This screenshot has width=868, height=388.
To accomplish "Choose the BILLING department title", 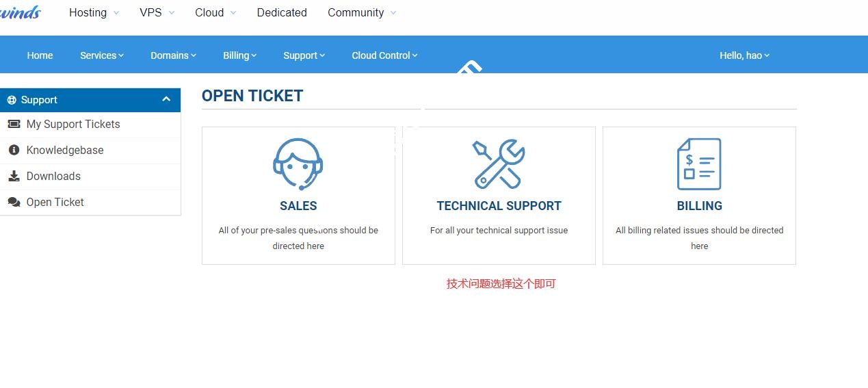I will (699, 205).
